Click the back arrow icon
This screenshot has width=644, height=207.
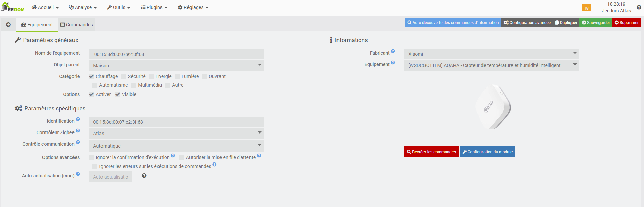pyautogui.click(x=8, y=25)
